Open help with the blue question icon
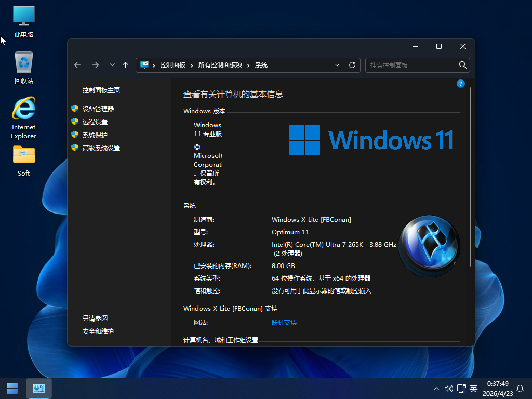Image resolution: width=532 pixels, height=399 pixels. (460, 84)
